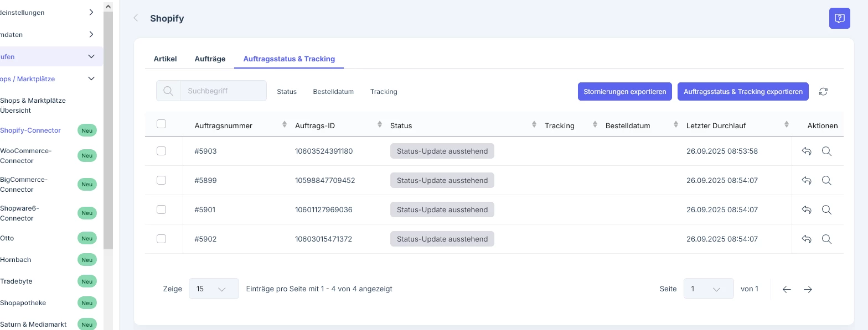Click status badge of order #5903
Image resolution: width=868 pixels, height=330 pixels.
point(442,151)
